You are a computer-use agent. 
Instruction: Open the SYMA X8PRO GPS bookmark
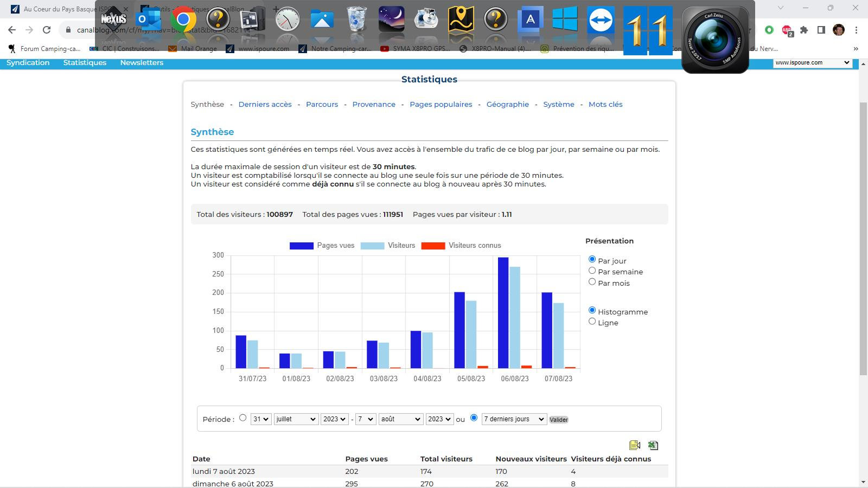pos(415,49)
